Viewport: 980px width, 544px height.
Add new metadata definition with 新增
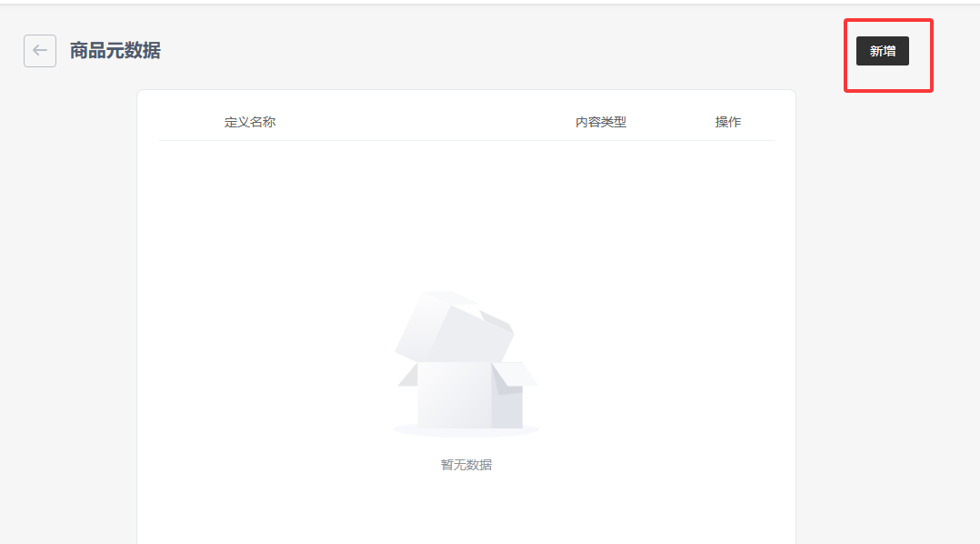coord(882,51)
